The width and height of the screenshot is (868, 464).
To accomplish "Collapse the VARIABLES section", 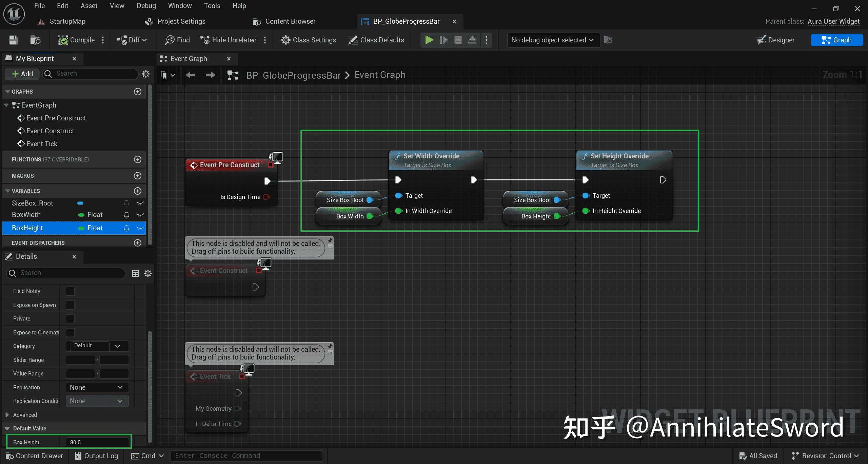I will pos(7,191).
